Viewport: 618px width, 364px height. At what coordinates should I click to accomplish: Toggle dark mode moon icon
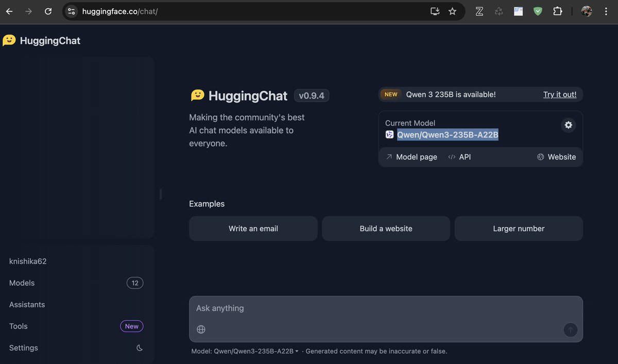tap(140, 348)
